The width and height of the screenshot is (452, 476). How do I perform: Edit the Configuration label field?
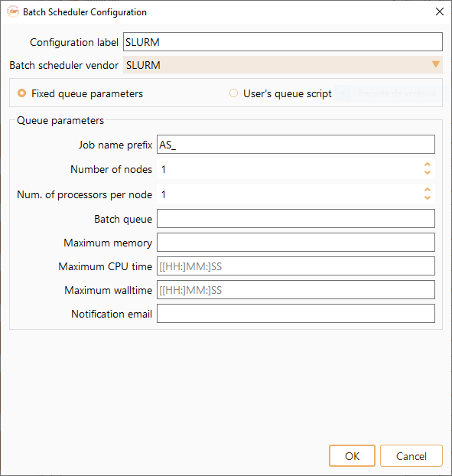(x=283, y=42)
